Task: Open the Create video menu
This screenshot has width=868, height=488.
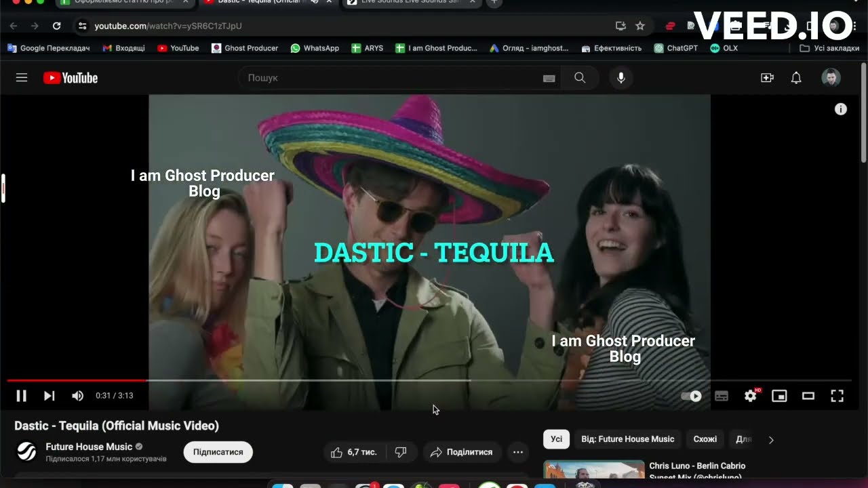Action: [767, 78]
